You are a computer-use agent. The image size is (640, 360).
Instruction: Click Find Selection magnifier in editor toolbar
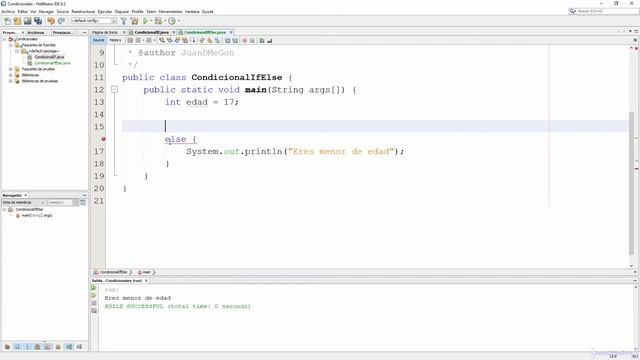(162, 40)
